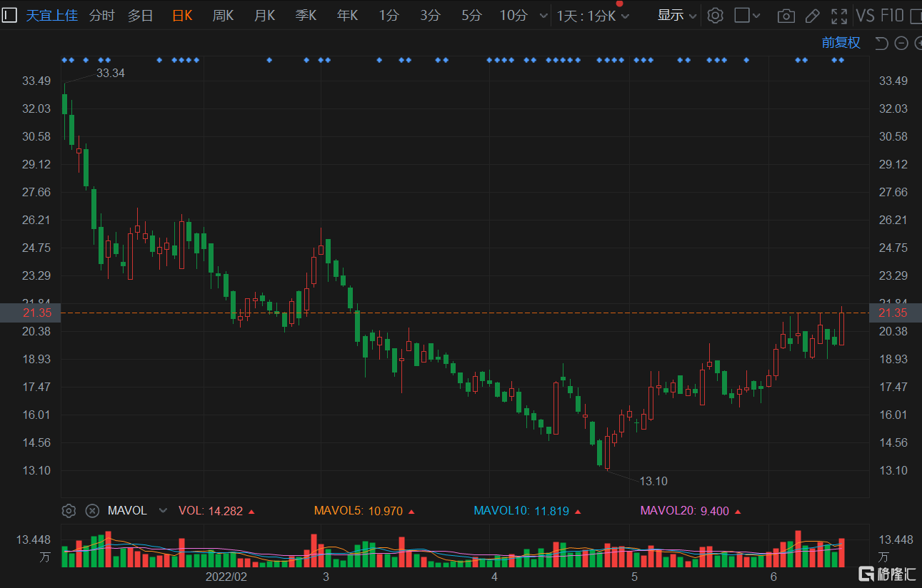
Task: Take a chart screenshot with camera icon
Action: [x=786, y=16]
